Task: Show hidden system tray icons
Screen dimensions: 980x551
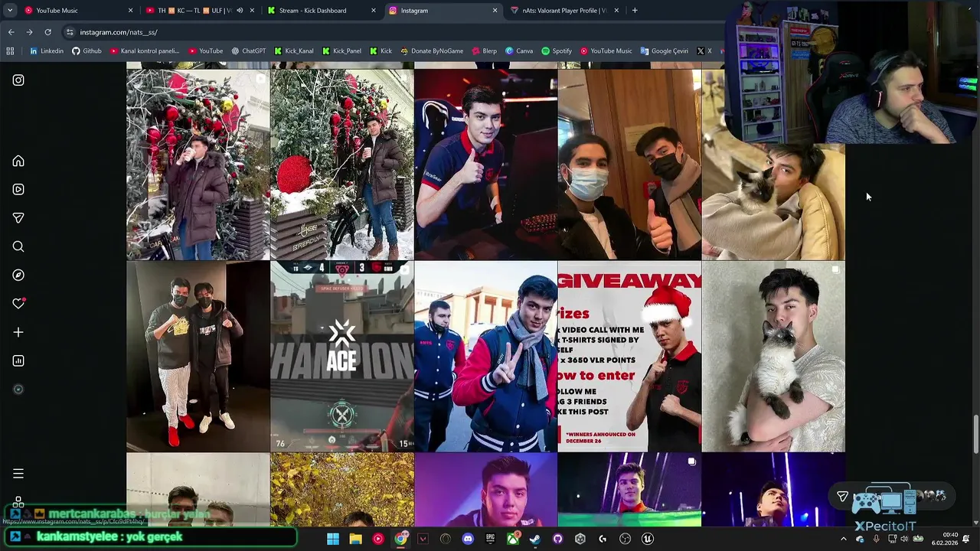Action: (x=844, y=539)
